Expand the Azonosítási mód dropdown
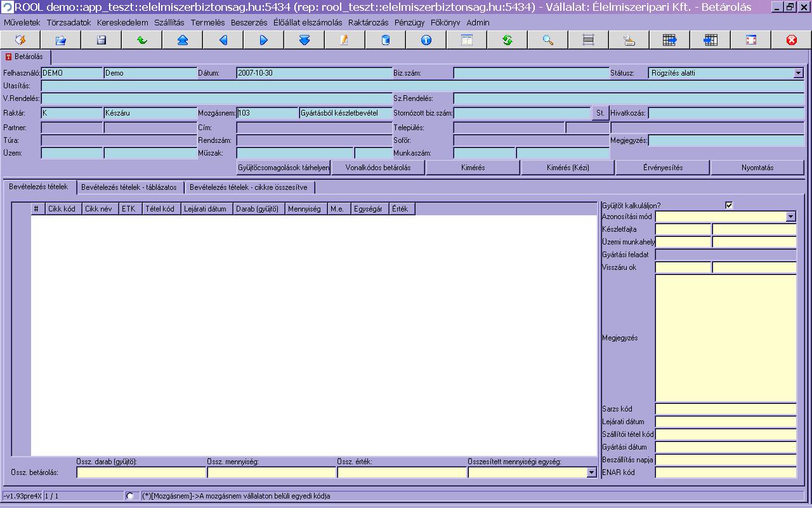812x508 pixels. 790,217
